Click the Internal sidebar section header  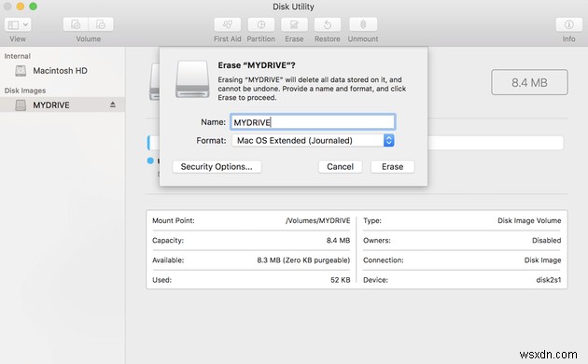(x=17, y=56)
